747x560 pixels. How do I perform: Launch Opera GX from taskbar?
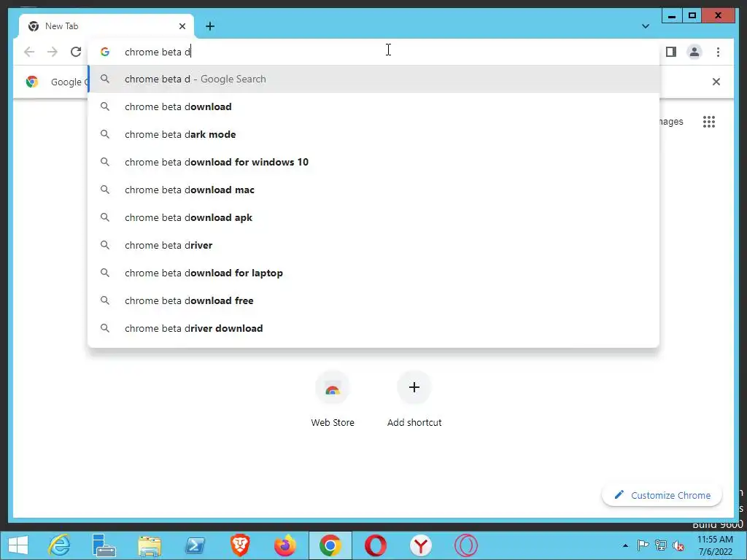point(466,545)
